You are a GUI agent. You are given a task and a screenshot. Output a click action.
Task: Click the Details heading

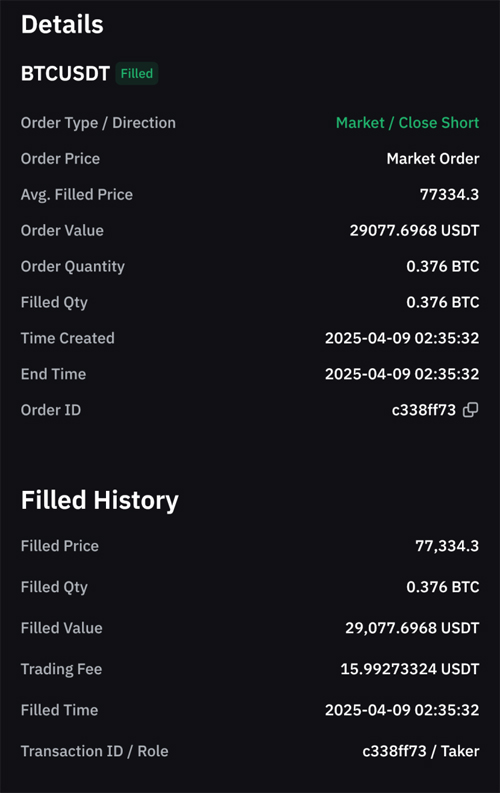62,24
